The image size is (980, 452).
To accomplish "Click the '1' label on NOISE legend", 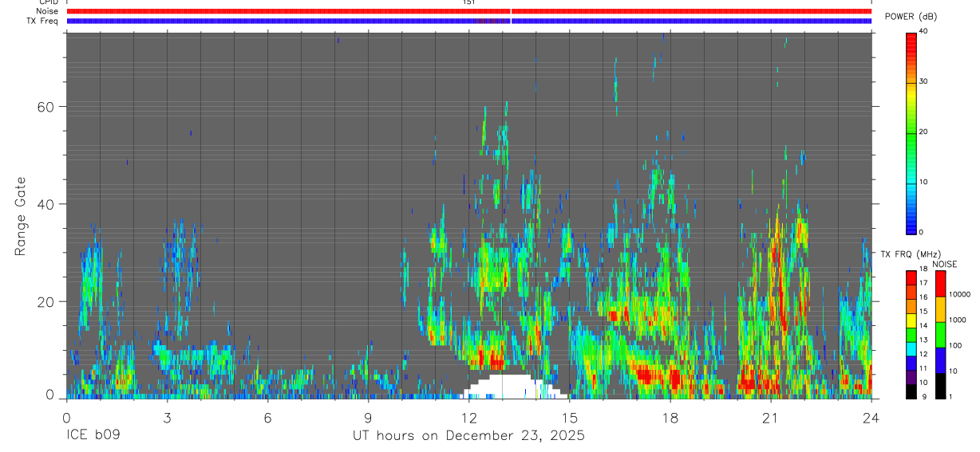I will coord(950,396).
